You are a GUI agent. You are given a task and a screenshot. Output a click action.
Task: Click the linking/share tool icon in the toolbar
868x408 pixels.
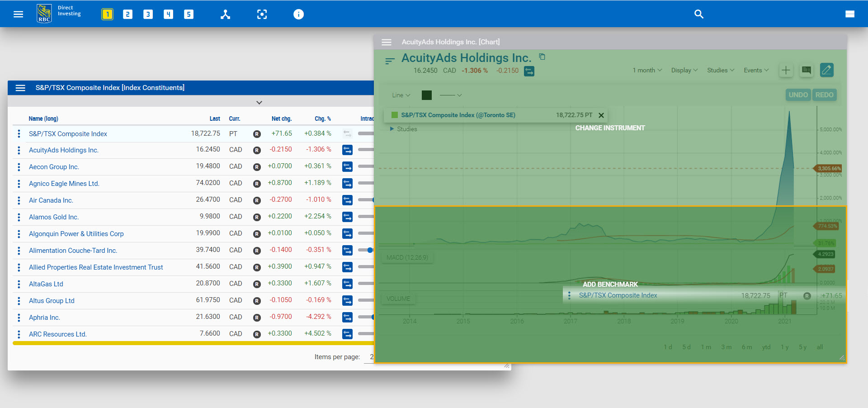point(225,14)
